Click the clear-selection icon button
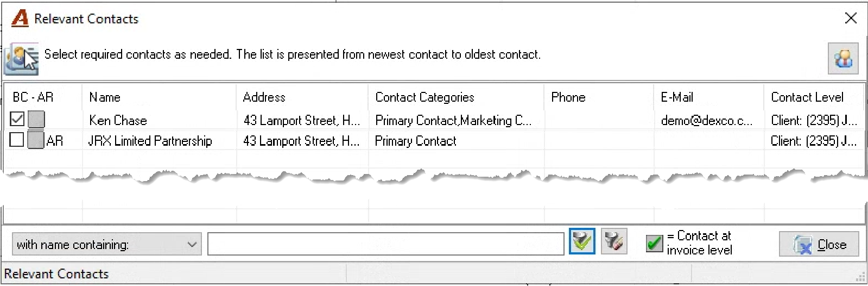The image size is (868, 286). click(x=614, y=241)
